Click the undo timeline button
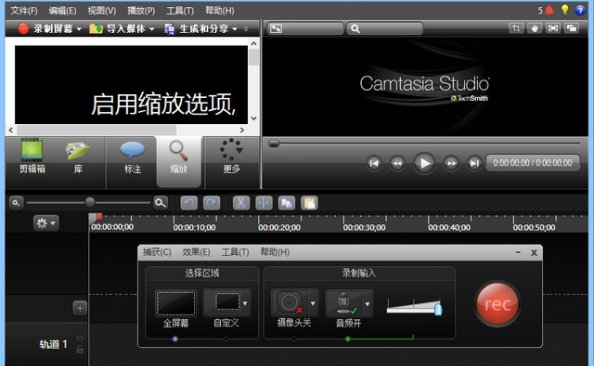Viewport: 594px width, 366px height. (189, 203)
